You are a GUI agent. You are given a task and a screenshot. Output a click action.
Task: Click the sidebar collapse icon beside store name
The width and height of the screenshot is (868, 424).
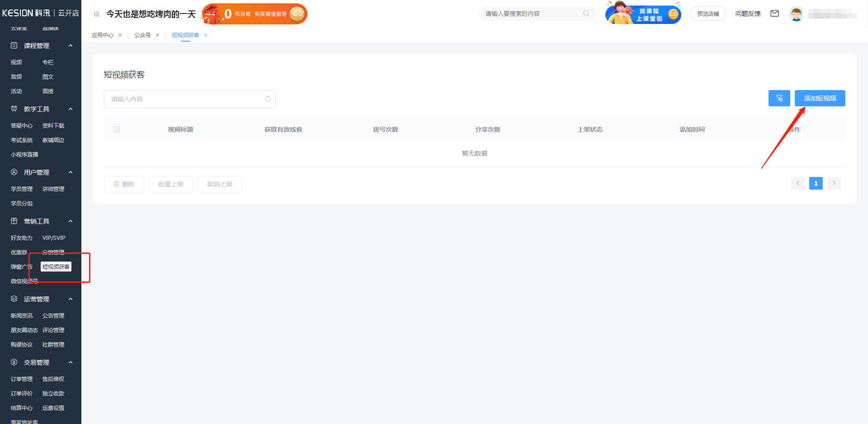[x=96, y=14]
